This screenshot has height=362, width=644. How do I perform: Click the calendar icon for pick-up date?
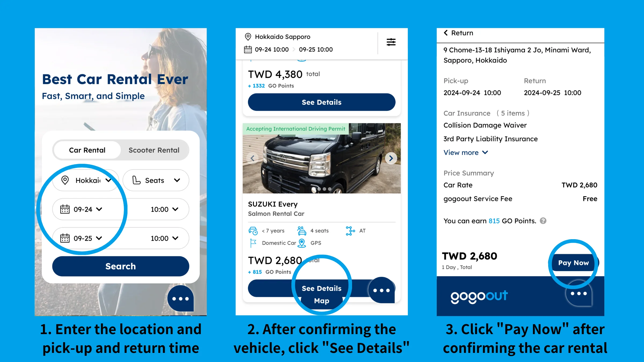(65, 208)
